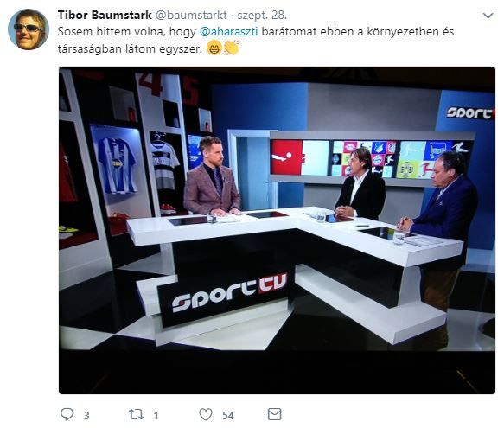Click the clapping hands emoji
Viewport: 504px width, 428px height.
pos(231,48)
